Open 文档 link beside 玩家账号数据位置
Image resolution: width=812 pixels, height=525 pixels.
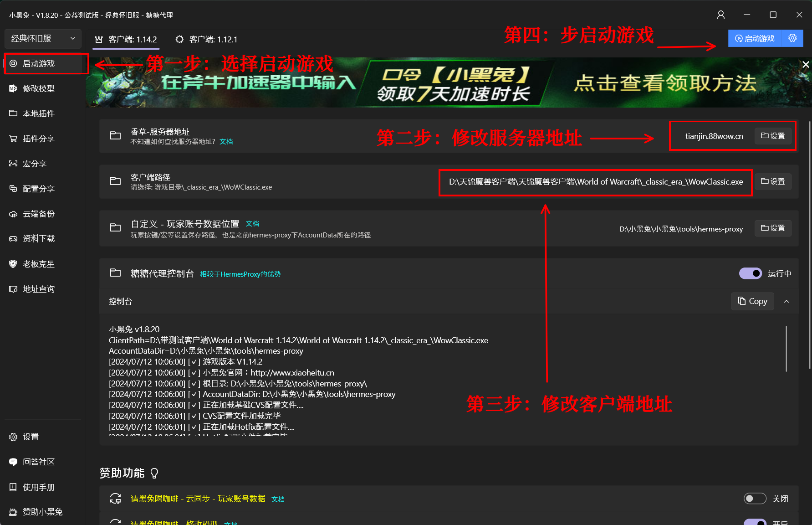tap(252, 224)
